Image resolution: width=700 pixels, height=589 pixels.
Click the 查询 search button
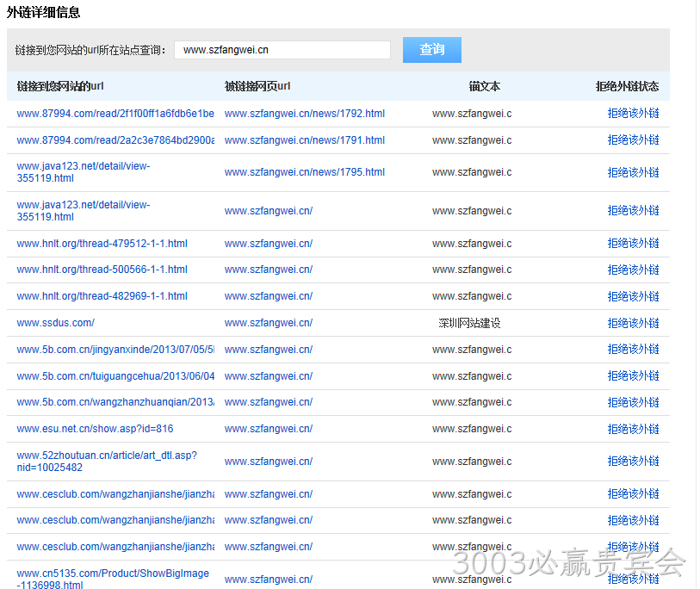(x=431, y=50)
